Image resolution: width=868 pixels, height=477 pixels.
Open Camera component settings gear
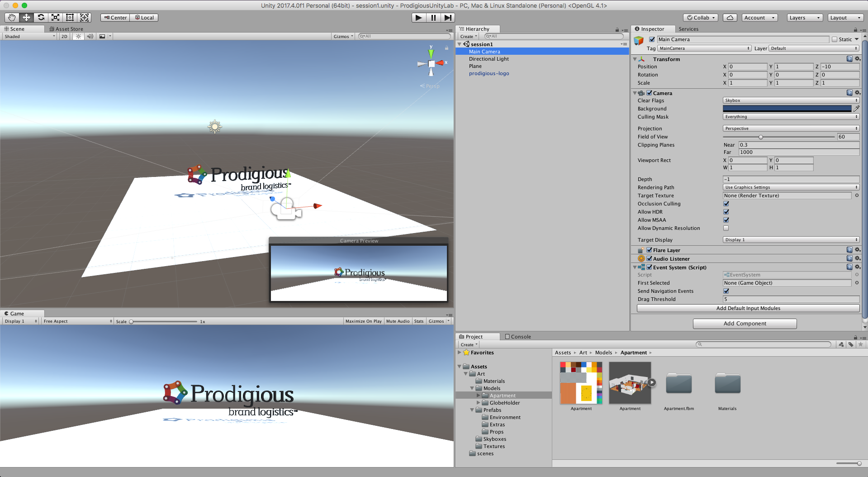click(x=857, y=93)
